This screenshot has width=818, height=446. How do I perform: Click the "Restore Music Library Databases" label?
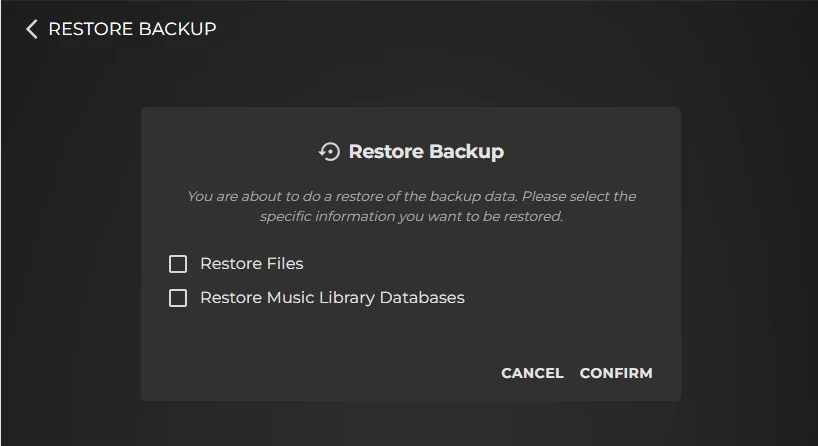click(332, 298)
